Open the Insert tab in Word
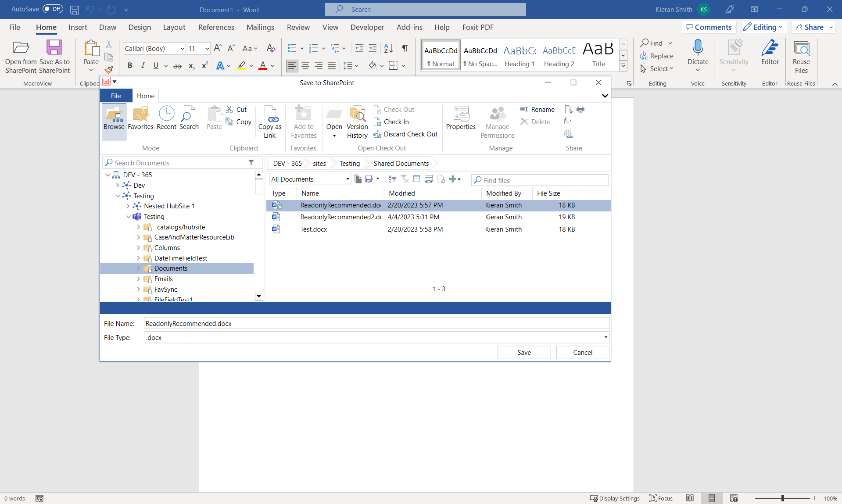 (78, 27)
